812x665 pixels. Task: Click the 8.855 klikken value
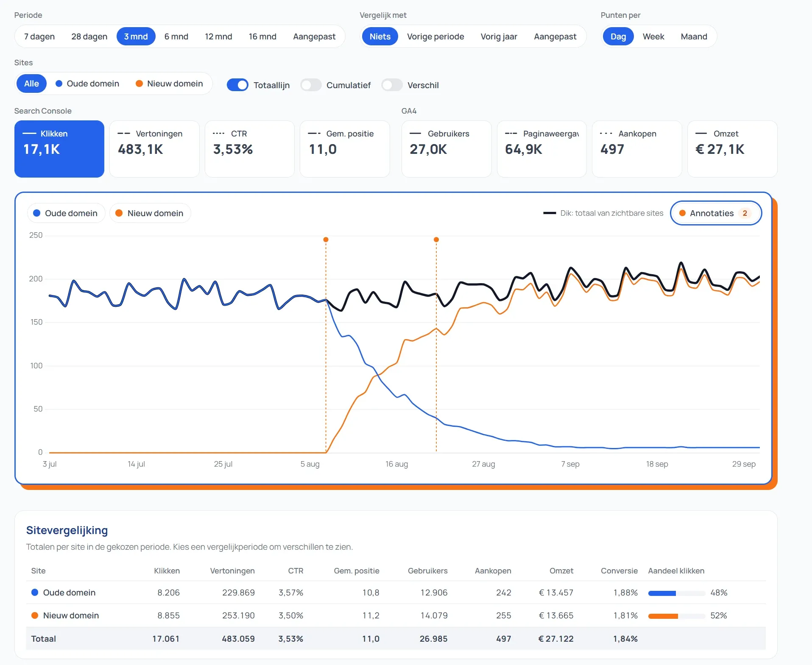[x=168, y=615]
